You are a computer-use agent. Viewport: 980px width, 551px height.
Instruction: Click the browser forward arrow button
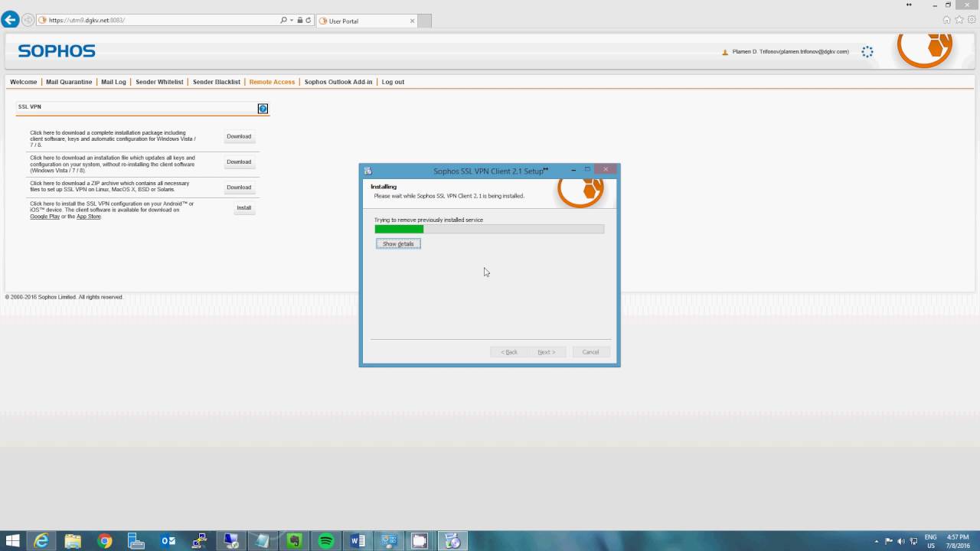(x=28, y=20)
